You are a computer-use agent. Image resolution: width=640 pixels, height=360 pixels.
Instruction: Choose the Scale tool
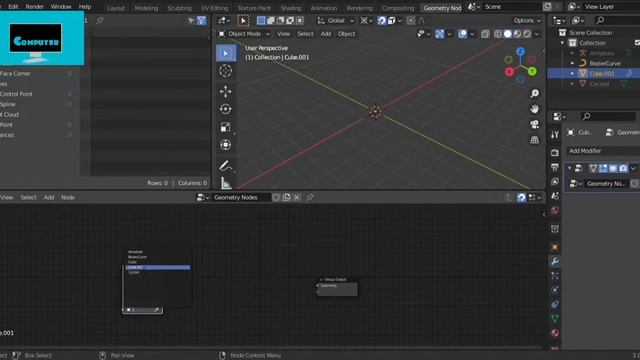pos(226,127)
